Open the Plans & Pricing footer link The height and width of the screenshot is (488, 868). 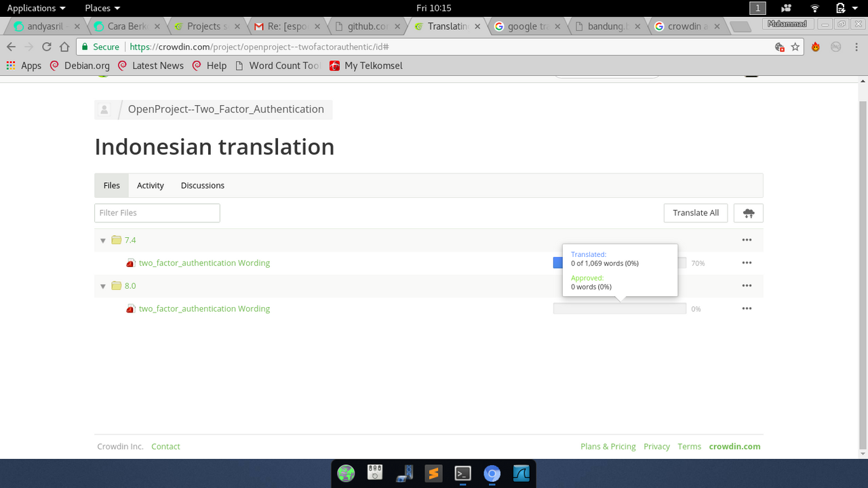point(608,447)
